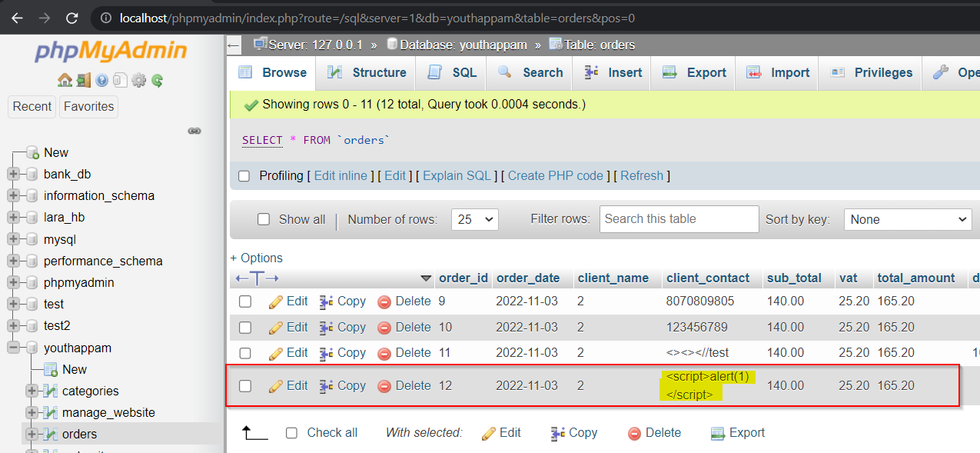Tick the Check all checkbox
Viewport: 980px width, 453px height.
coord(291,433)
